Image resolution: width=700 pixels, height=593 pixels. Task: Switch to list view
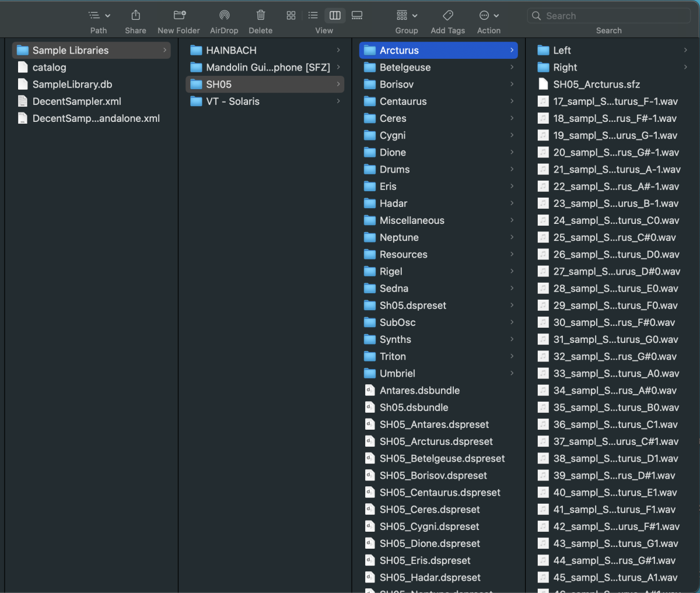313,16
